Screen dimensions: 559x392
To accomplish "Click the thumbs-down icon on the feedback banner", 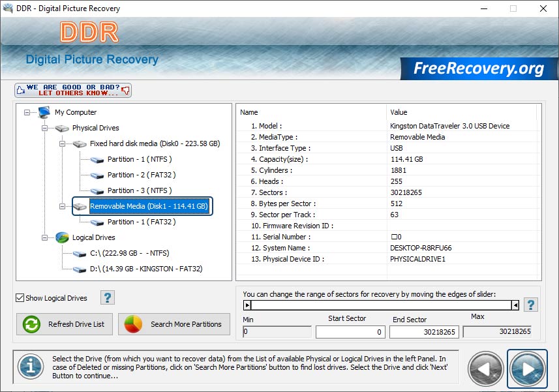I will coord(125,90).
